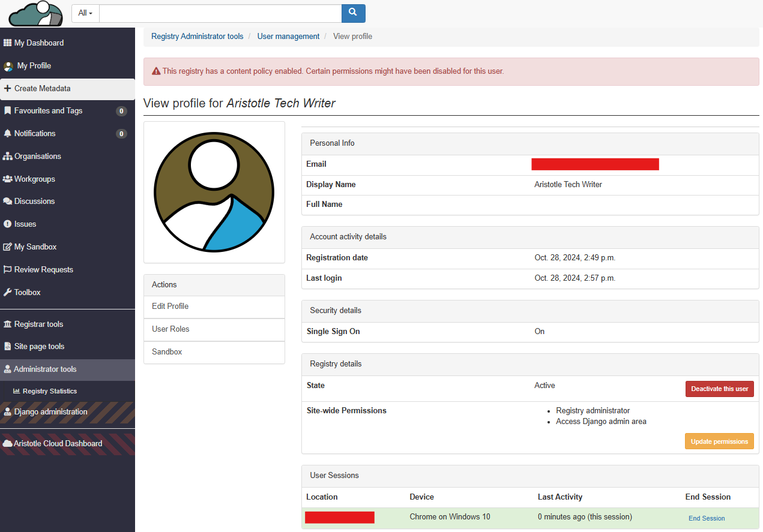Click the magnifier search button
This screenshot has width=763, height=532.
[353, 13]
